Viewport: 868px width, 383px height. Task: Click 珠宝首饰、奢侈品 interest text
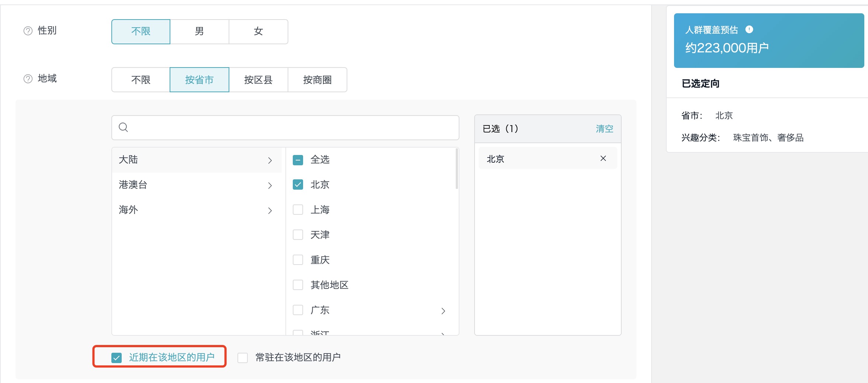(x=768, y=138)
